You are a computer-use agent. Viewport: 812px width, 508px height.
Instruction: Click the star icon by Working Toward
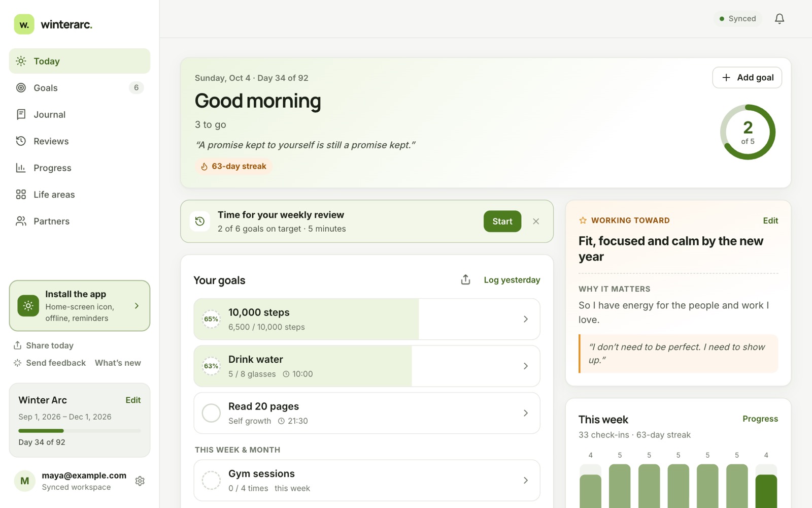[583, 220]
